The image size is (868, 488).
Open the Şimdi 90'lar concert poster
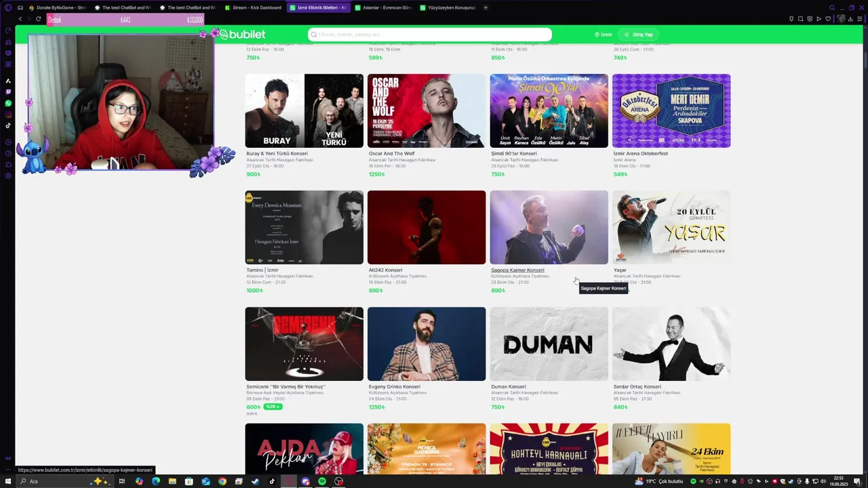[x=549, y=110]
